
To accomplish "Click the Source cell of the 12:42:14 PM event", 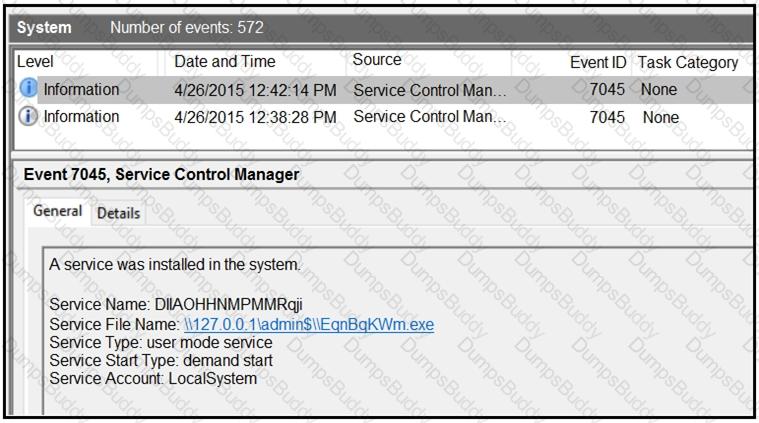I will (x=430, y=90).
